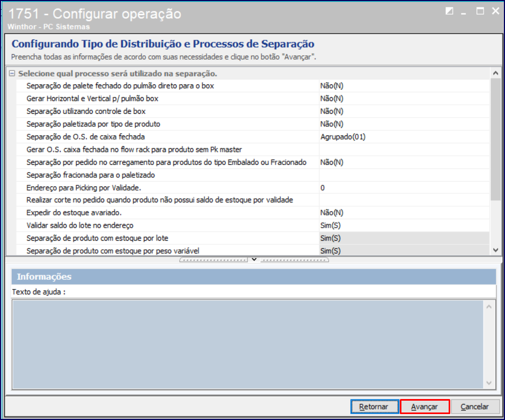Open the Agrupado(01) value

(x=404, y=136)
